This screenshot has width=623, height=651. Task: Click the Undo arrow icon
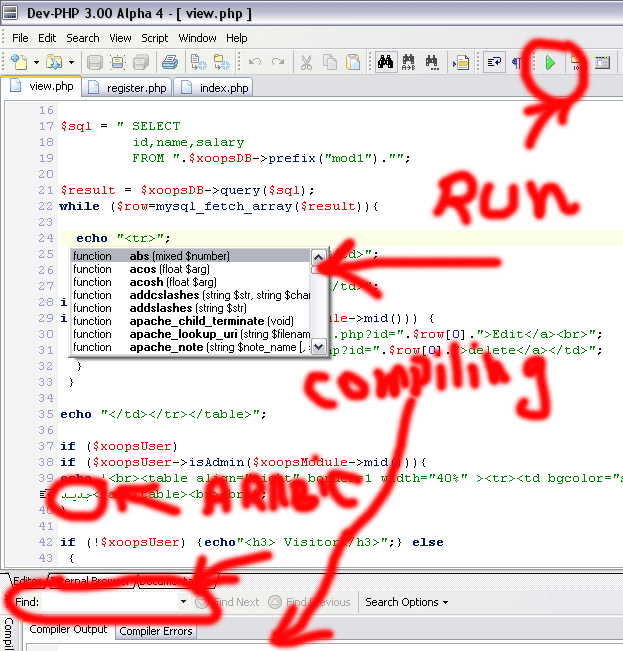254,62
